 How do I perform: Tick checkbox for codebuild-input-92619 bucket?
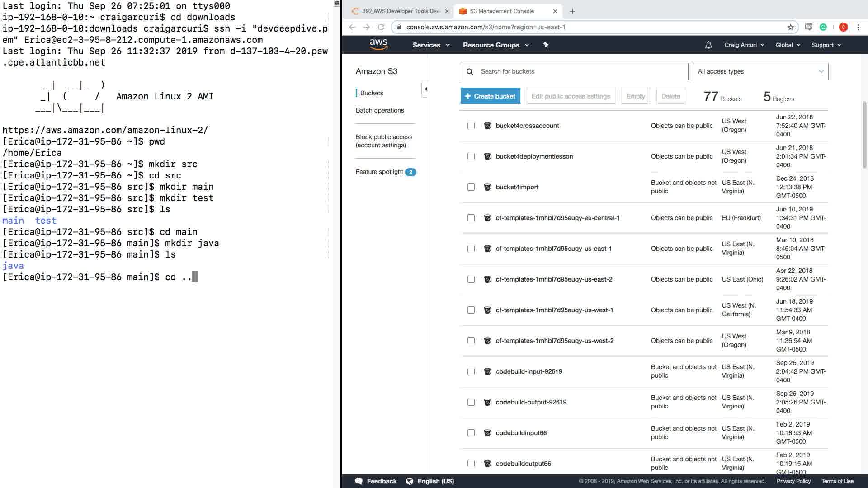click(471, 371)
